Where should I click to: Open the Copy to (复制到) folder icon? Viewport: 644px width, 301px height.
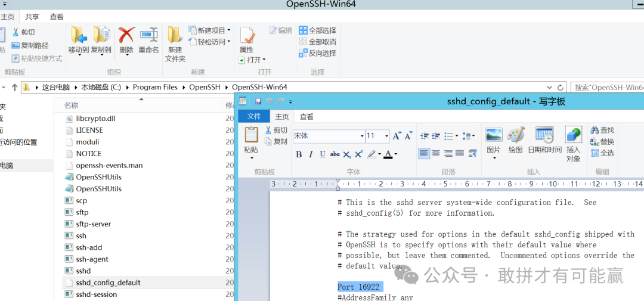[101, 35]
